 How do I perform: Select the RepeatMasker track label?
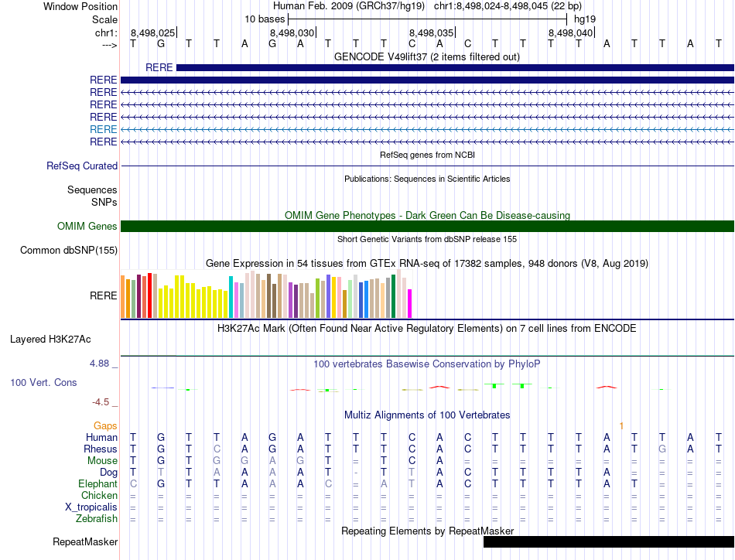click(84, 542)
